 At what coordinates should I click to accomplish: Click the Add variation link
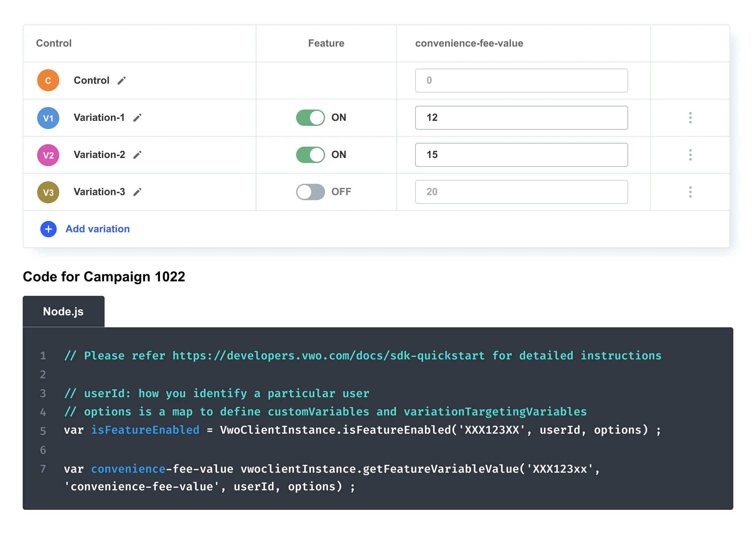pyautogui.click(x=98, y=229)
